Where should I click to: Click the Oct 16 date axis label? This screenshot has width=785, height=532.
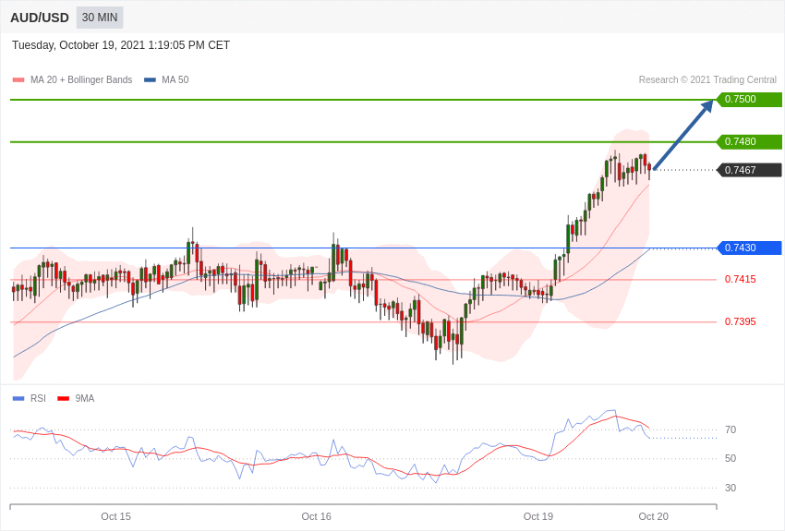coord(317,516)
